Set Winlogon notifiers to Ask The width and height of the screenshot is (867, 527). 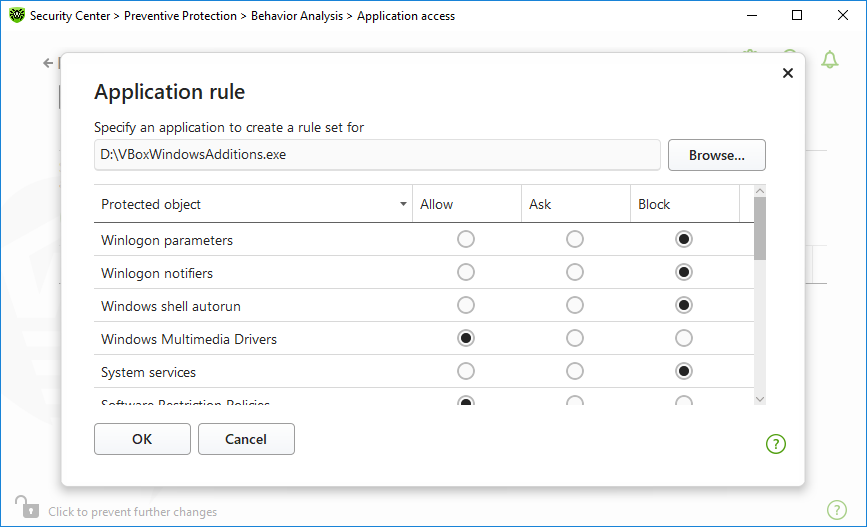[574, 273]
